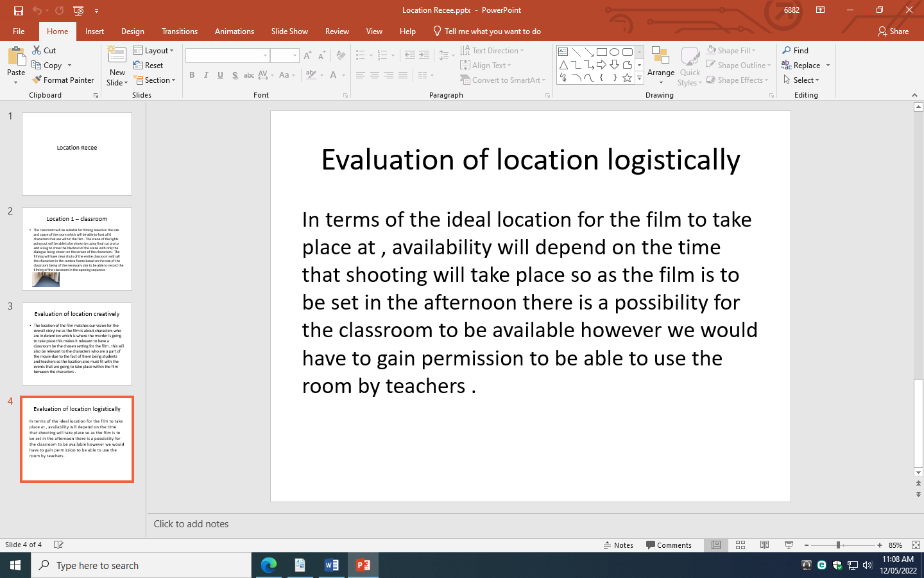The width and height of the screenshot is (924, 578).
Task: Switch to the Transitions tab
Action: (180, 31)
